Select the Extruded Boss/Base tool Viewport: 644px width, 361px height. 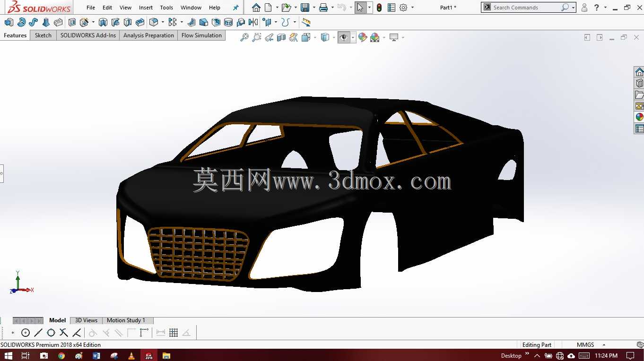(x=9, y=22)
